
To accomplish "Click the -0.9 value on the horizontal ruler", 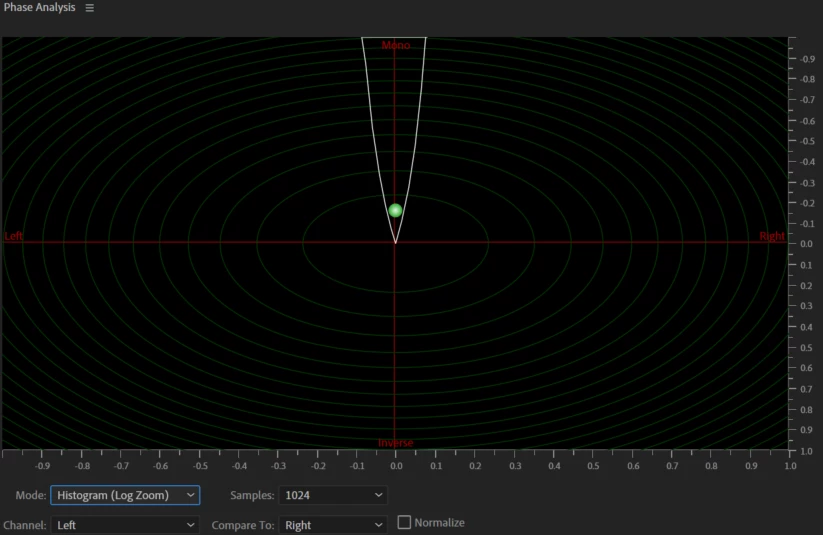I will coord(43,466).
